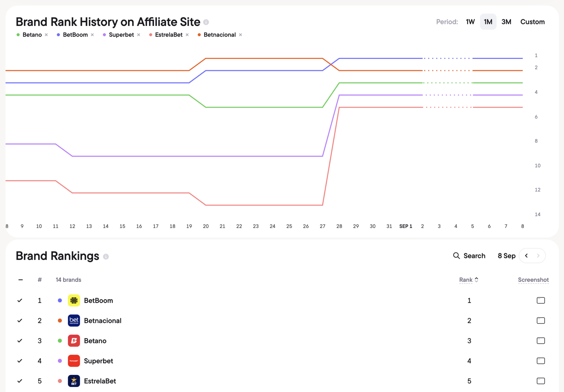
Task: Uncheck the BetBoom row checkmark
Action: coord(20,300)
